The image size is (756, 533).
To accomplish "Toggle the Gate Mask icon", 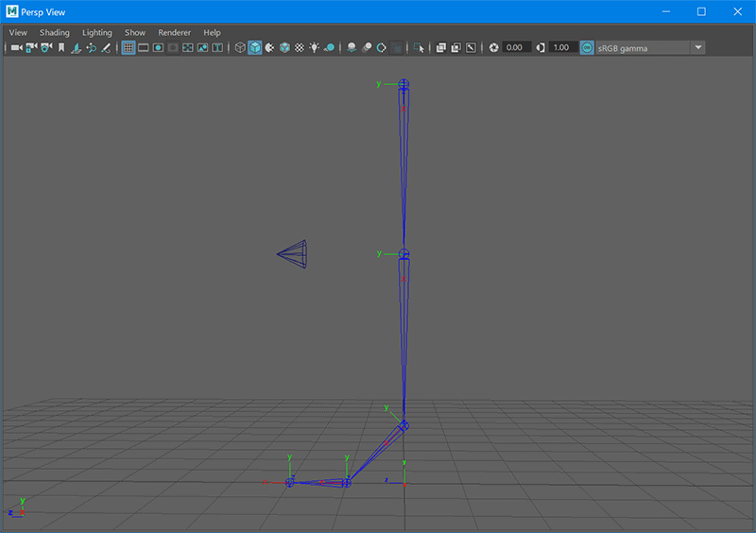I will click(x=173, y=48).
